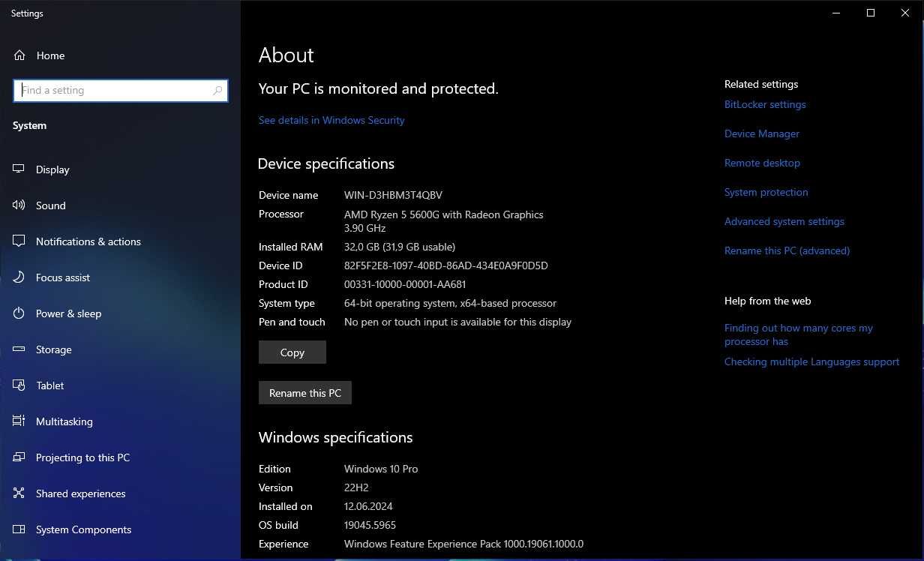This screenshot has height=561, width=924.
Task: Click the Notifications & actions icon
Action: pos(19,241)
